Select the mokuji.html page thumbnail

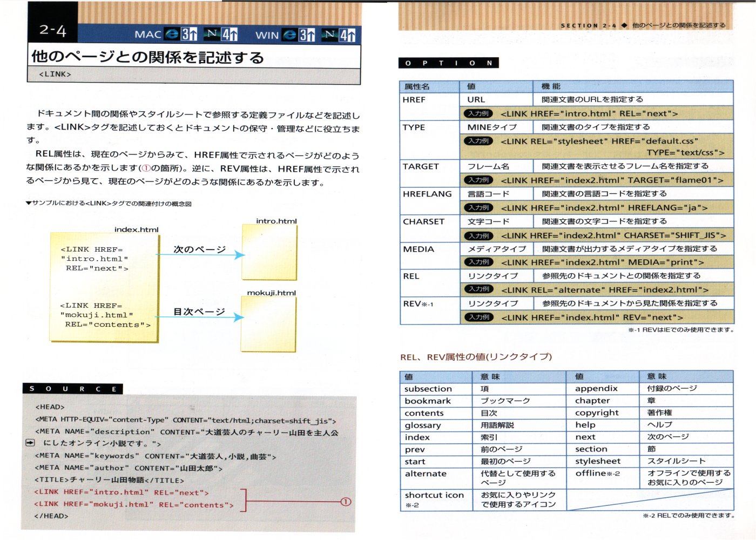click(268, 324)
